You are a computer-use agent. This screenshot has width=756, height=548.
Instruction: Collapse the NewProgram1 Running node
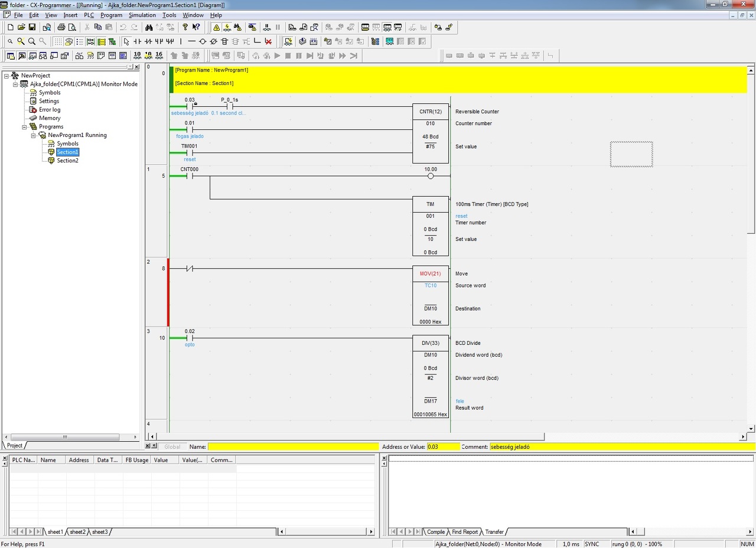tap(33, 135)
